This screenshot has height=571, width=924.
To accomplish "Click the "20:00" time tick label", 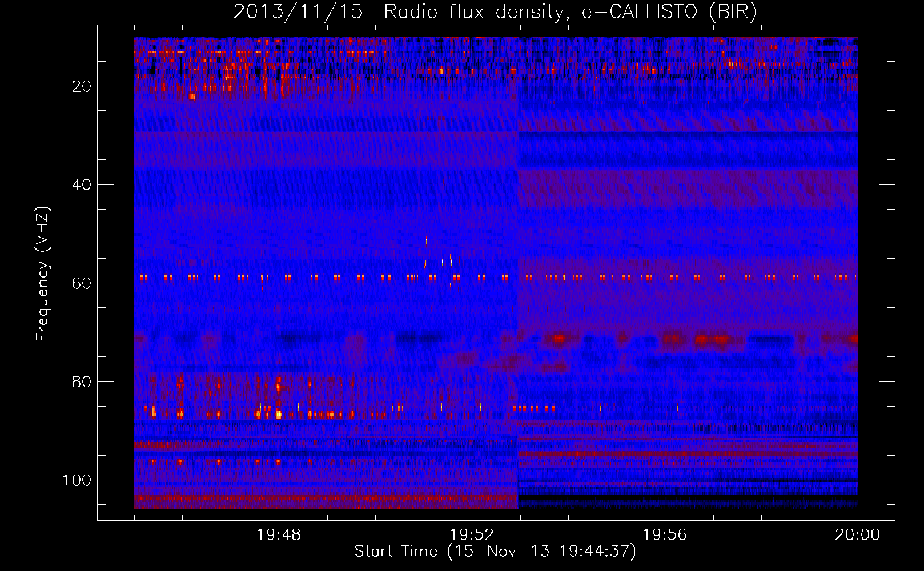I will point(858,535).
